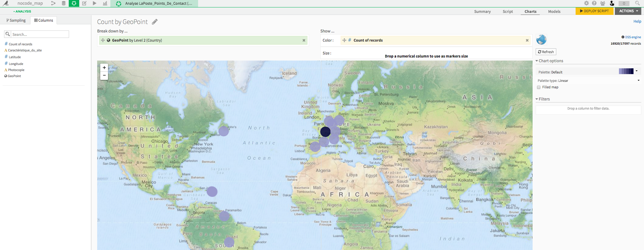Click the 16920/17097 records count
Image resolution: width=644 pixels, height=250 pixels.
coord(626,44)
